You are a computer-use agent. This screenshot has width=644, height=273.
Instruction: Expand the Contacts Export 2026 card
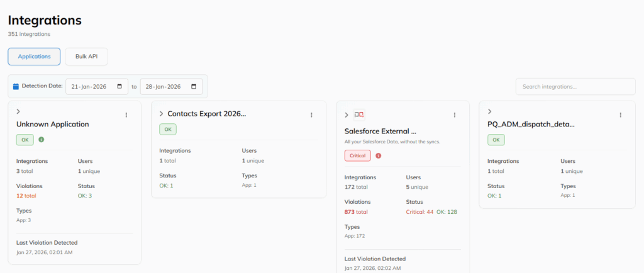162,114
